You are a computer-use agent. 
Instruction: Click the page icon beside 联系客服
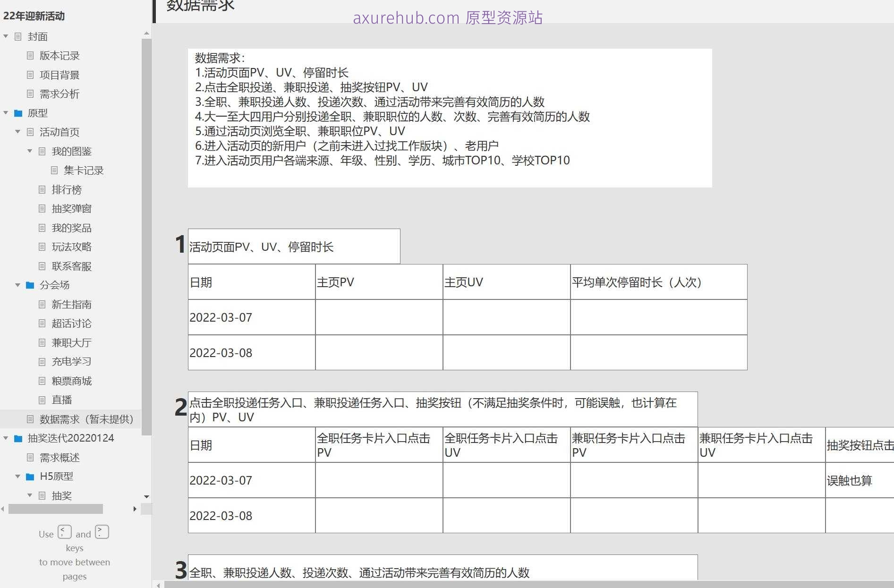point(42,266)
